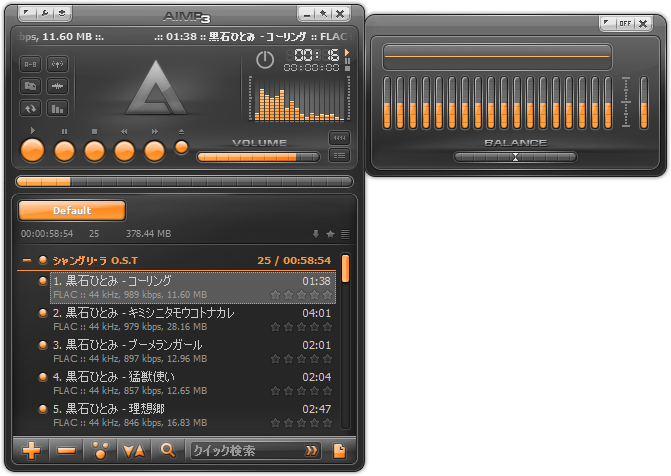Skip to the next track
This screenshot has height=476, width=671.
pos(154,151)
